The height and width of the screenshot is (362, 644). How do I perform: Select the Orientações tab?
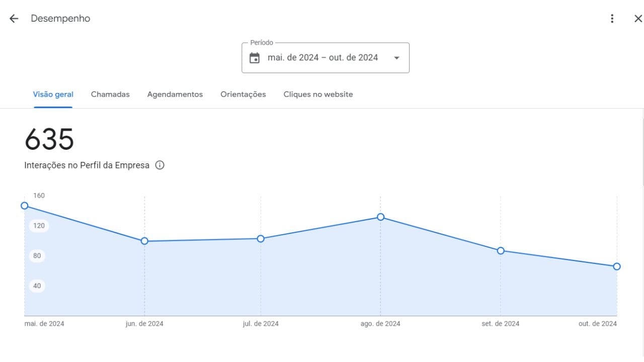click(x=243, y=94)
